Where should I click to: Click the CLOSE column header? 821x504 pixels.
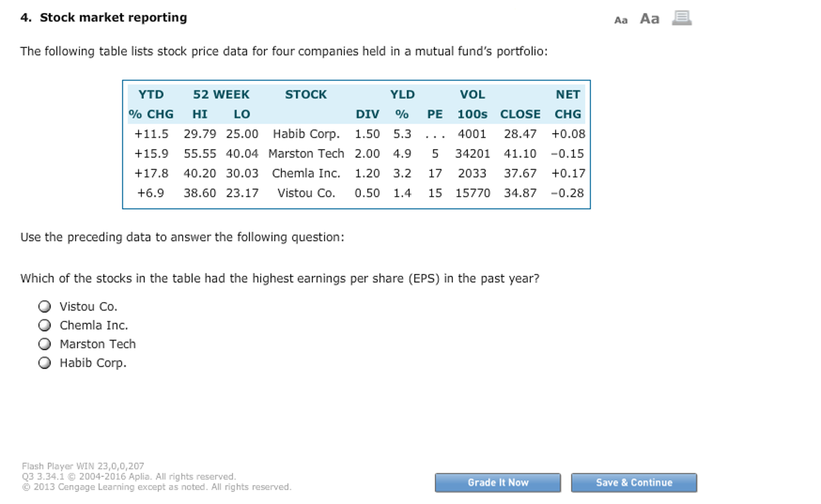point(520,114)
